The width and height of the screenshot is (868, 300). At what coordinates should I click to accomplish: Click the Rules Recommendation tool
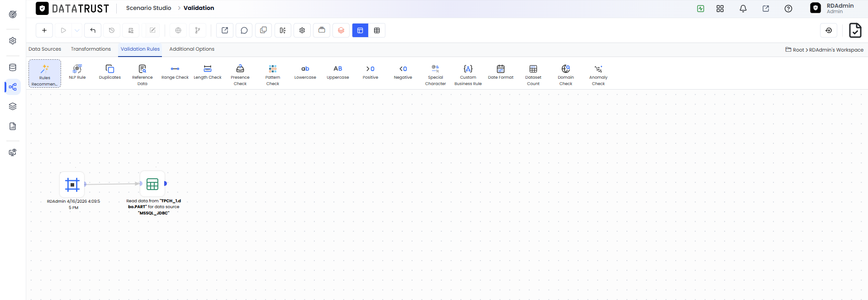[x=45, y=74]
